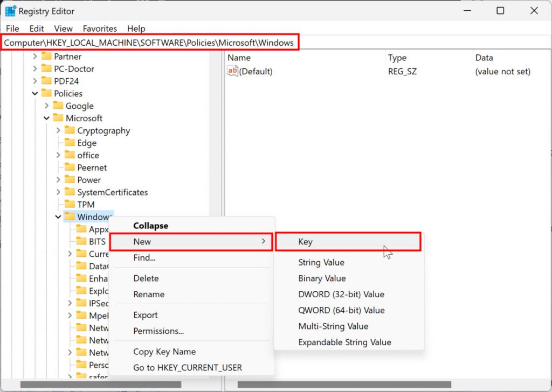
Task: Click the Cryptography folder icon
Action: click(x=70, y=130)
